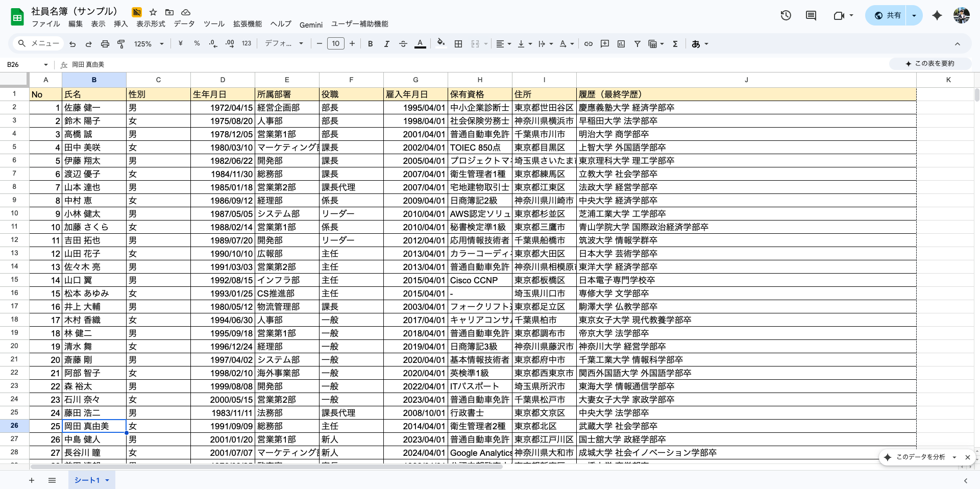This screenshot has width=980, height=489.
Task: Open the シート1 tab dropdown arrow
Action: tap(107, 480)
